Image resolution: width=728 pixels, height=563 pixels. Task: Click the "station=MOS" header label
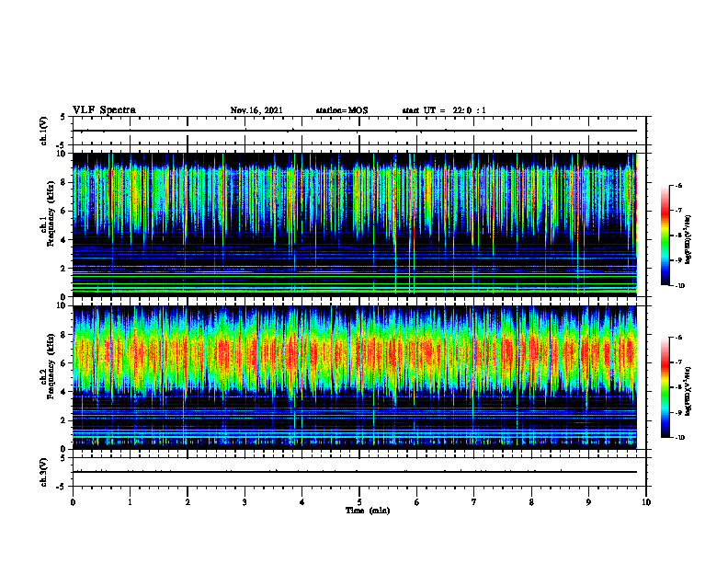(x=342, y=110)
